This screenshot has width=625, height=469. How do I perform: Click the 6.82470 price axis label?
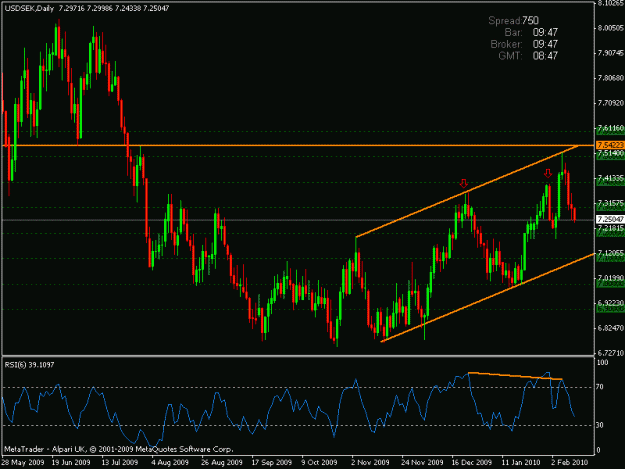coord(610,328)
